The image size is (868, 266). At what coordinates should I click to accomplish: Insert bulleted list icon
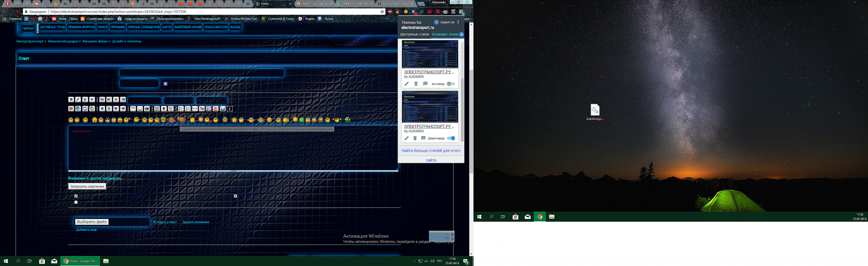click(181, 108)
